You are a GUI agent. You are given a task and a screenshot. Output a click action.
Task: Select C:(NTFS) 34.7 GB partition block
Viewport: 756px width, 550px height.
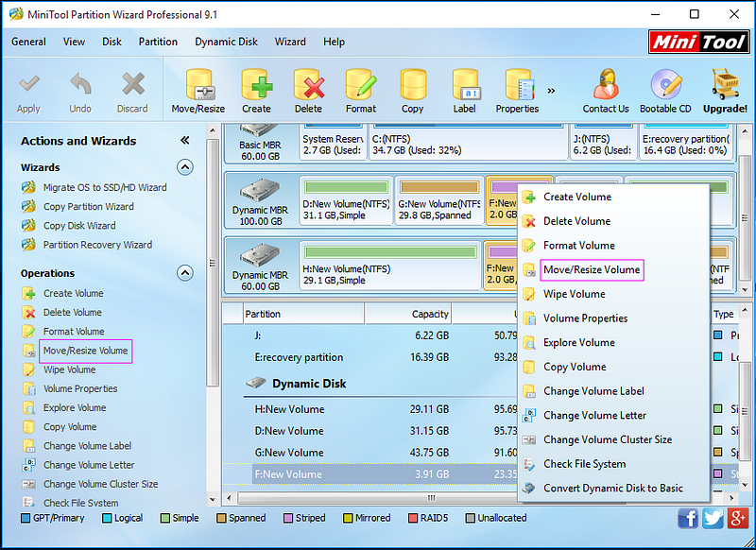pyautogui.click(x=468, y=142)
